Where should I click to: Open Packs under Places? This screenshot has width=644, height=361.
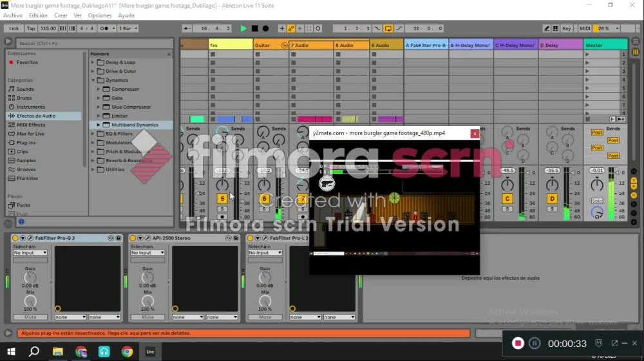pos(23,205)
